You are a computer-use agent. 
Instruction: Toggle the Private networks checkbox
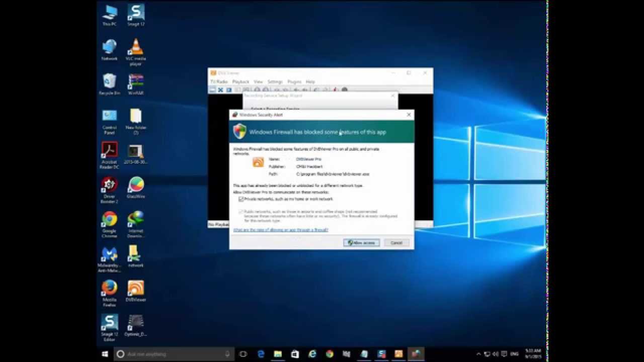[x=241, y=199]
